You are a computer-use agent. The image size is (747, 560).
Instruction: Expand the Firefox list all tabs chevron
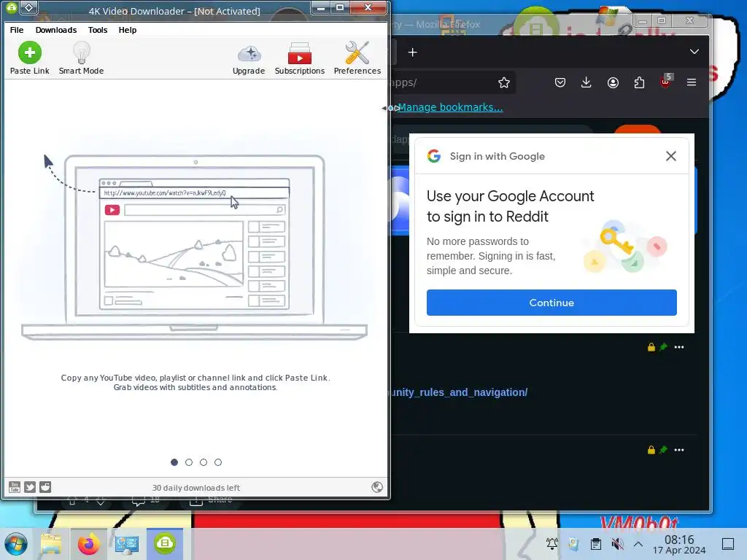694,52
